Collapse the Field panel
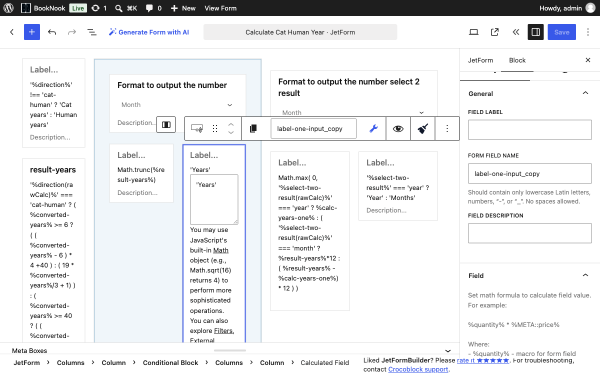600x375 pixels. [585, 275]
